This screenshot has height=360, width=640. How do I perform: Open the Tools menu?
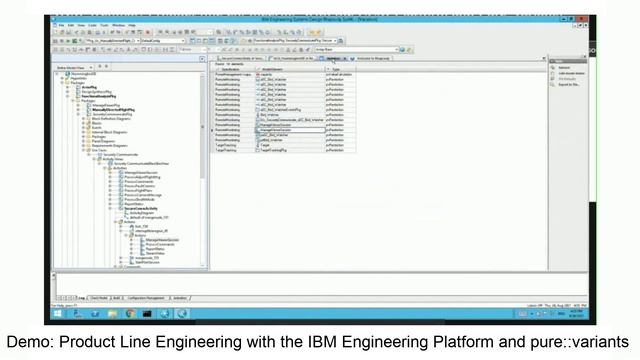click(x=104, y=25)
